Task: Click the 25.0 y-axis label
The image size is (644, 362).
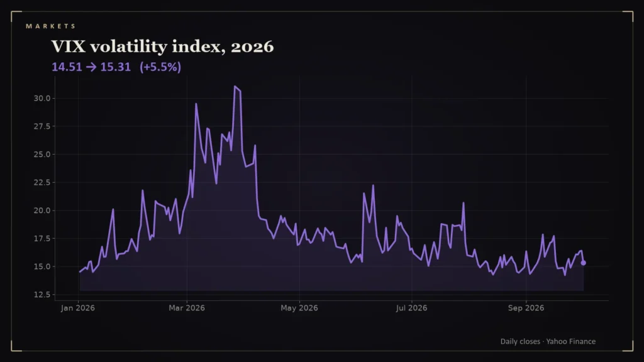Action: (x=42, y=155)
